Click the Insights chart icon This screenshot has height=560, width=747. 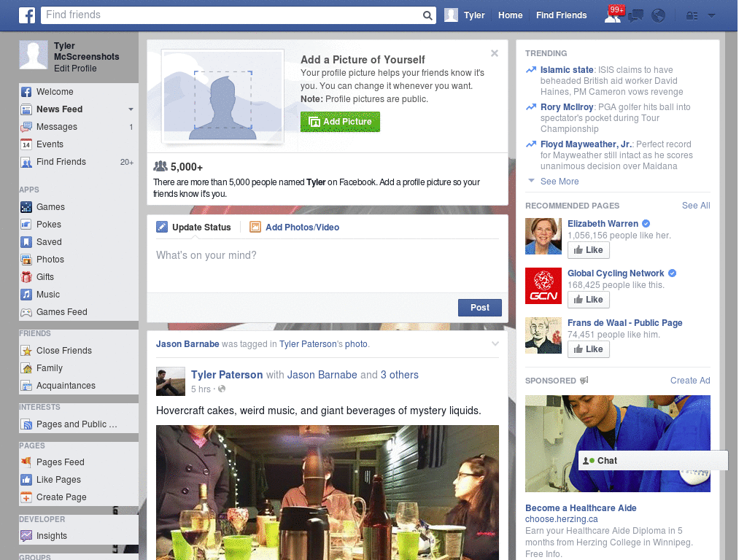point(26,536)
